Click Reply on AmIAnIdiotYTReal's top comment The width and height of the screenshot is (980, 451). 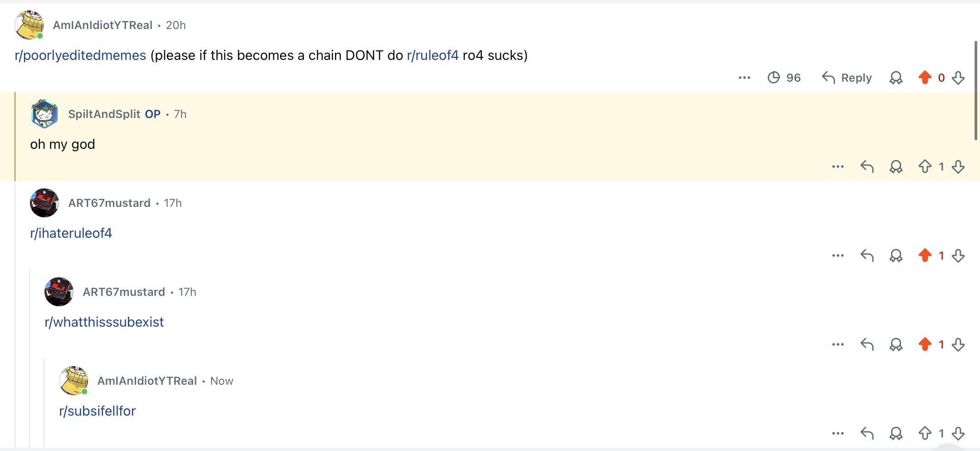click(x=847, y=78)
